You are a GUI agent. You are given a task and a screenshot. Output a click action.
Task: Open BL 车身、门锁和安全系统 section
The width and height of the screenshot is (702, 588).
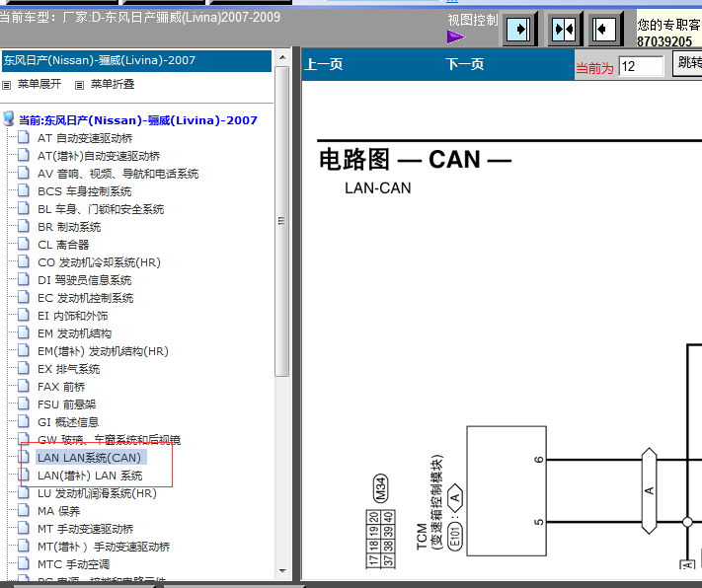101,209
